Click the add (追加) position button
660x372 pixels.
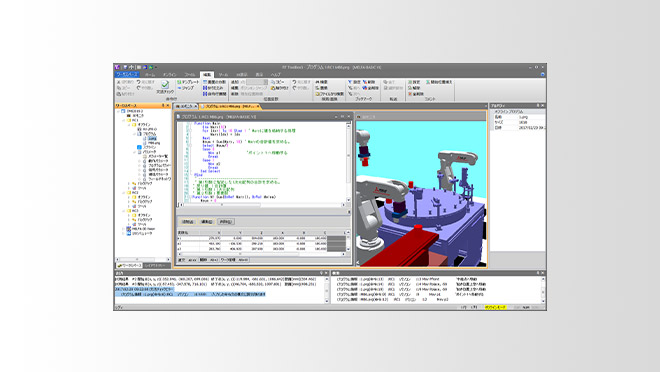187,222
